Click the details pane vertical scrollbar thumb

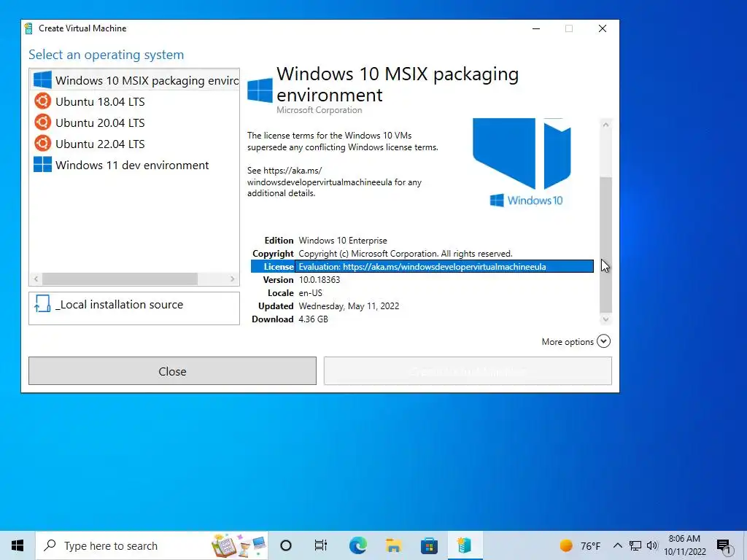tap(605, 245)
